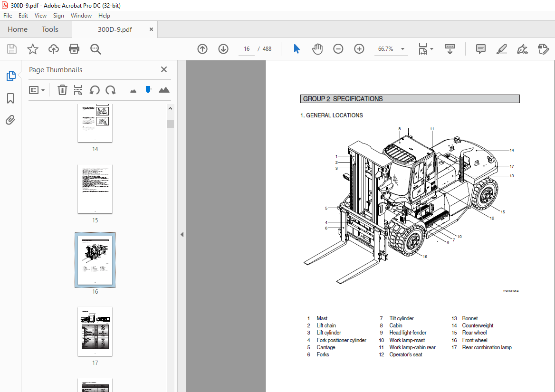The width and height of the screenshot is (555, 392).
Task: Open the print pages thumbnail tool
Action: tap(78, 90)
